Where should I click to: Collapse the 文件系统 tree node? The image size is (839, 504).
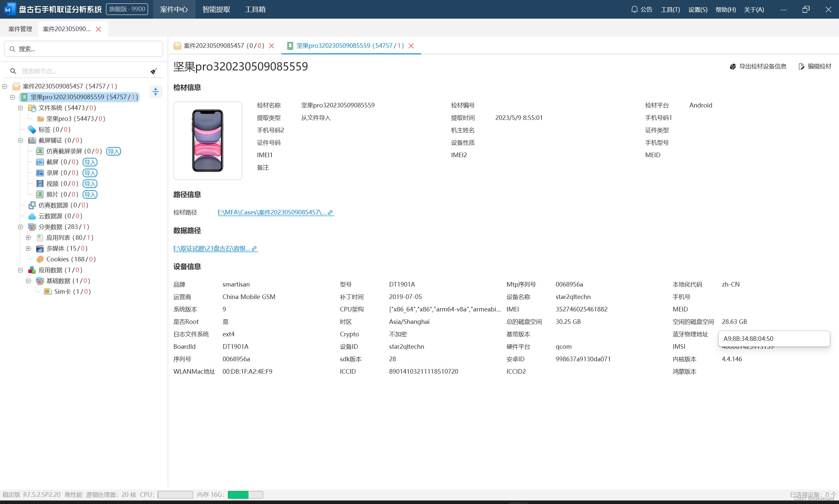coord(20,108)
